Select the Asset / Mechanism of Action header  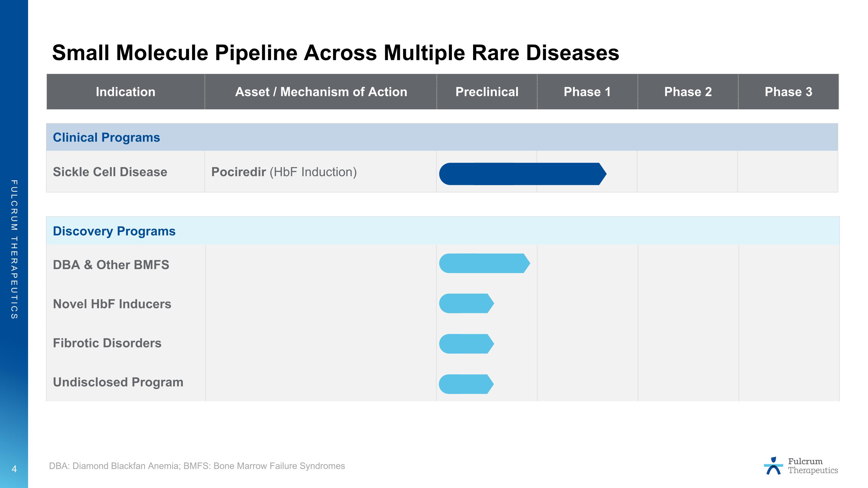(x=321, y=92)
